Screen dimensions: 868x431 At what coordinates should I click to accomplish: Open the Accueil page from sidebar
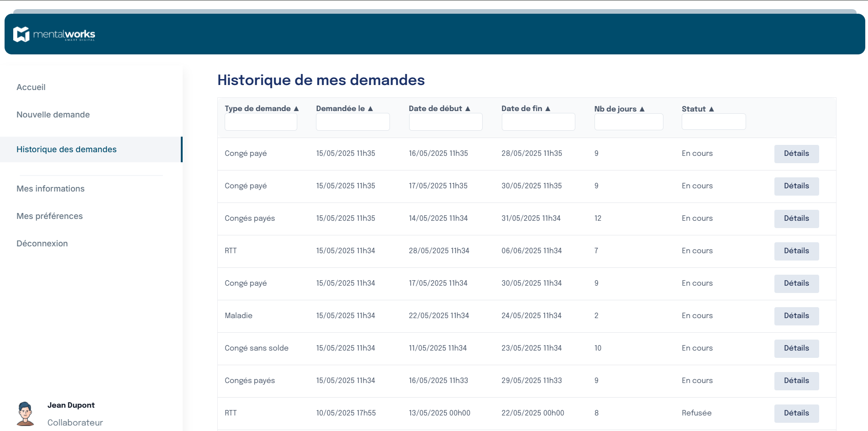pos(31,87)
